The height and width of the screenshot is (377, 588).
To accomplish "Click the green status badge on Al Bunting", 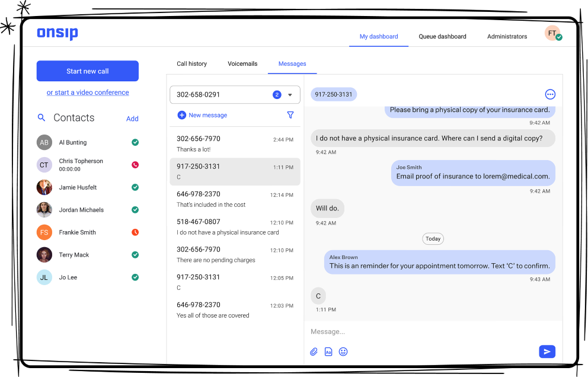I will [x=135, y=142].
